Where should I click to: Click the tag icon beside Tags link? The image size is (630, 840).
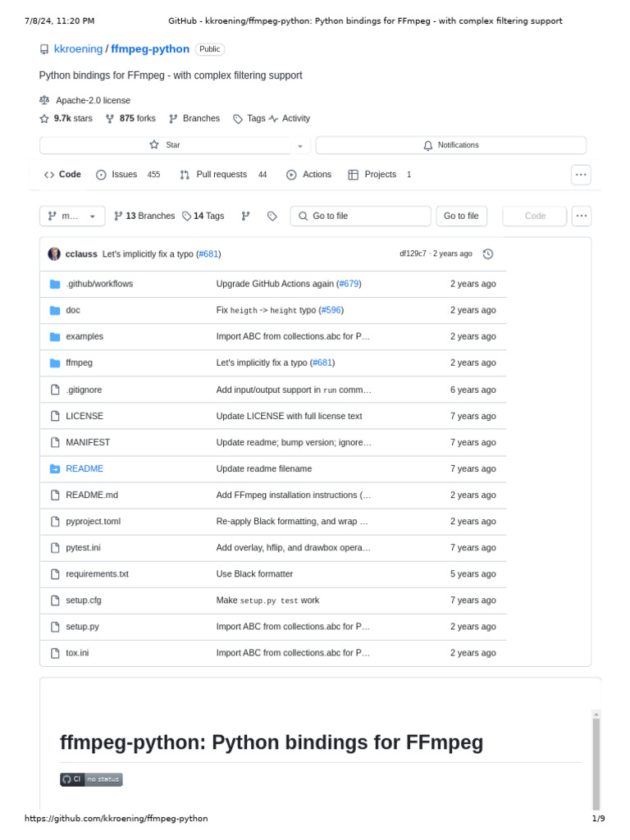point(238,119)
